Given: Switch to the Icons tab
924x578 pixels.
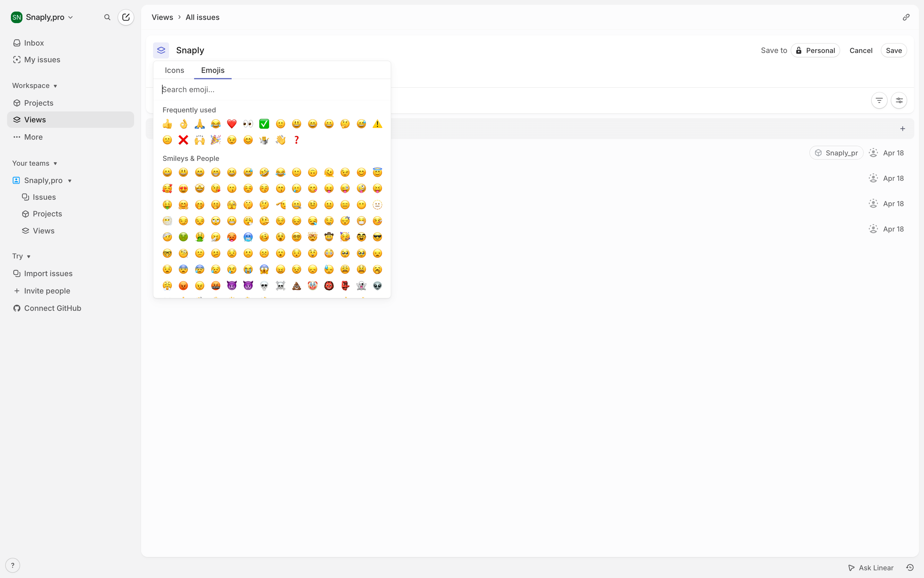Looking at the screenshot, I should (x=175, y=70).
